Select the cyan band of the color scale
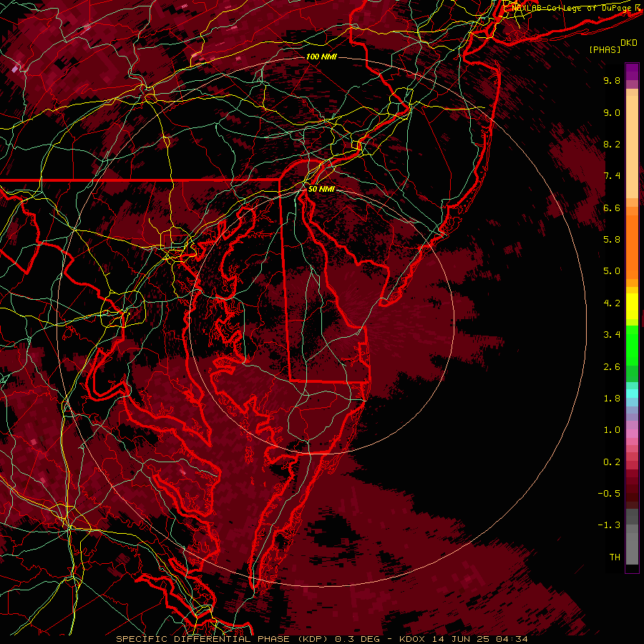 pyautogui.click(x=632, y=394)
